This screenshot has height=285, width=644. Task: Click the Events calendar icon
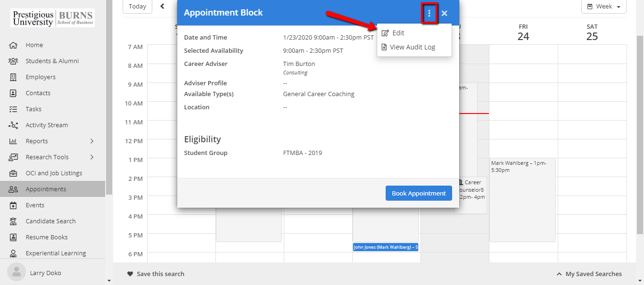coord(13,205)
